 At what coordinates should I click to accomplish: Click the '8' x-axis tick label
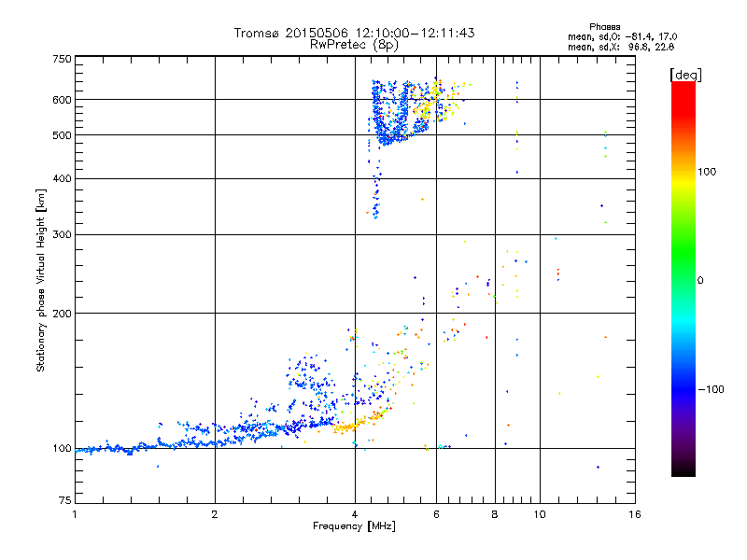[x=495, y=514]
